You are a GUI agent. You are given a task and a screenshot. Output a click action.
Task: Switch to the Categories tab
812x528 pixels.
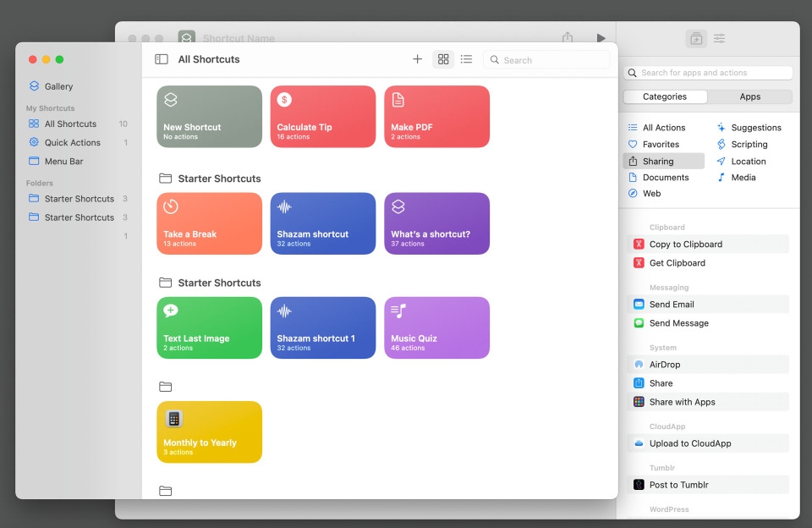click(665, 97)
